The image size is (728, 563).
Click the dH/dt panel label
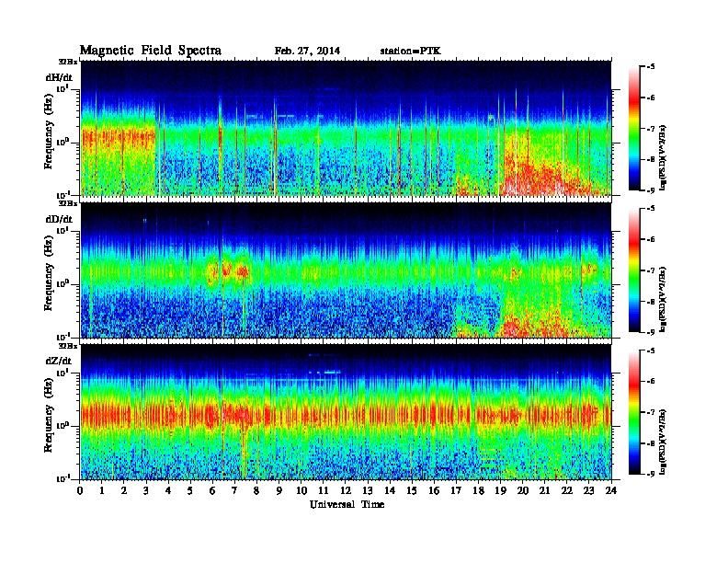click(59, 77)
